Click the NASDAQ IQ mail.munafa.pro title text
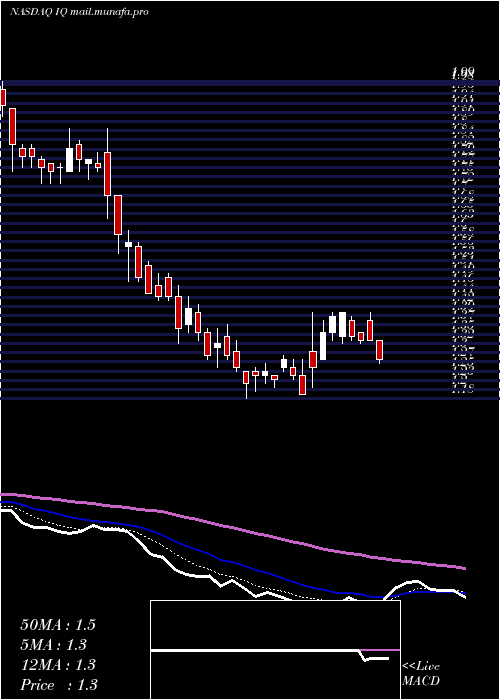The height and width of the screenshot is (700, 500). tap(79, 12)
